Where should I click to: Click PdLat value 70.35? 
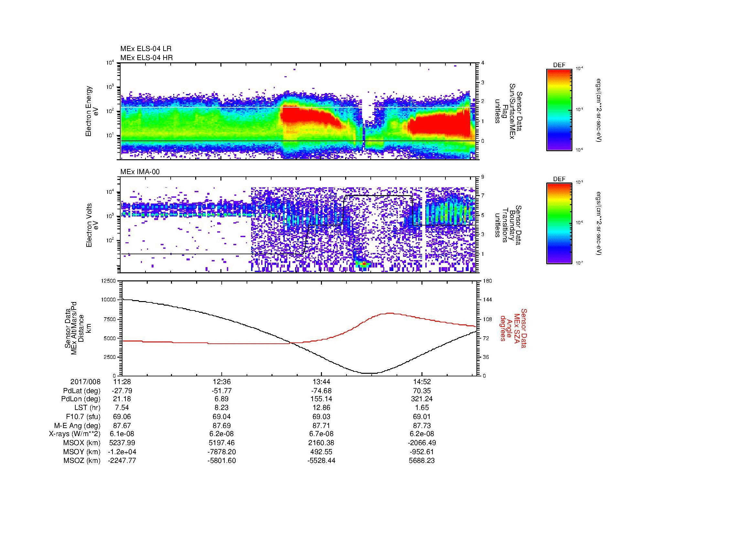[422, 391]
